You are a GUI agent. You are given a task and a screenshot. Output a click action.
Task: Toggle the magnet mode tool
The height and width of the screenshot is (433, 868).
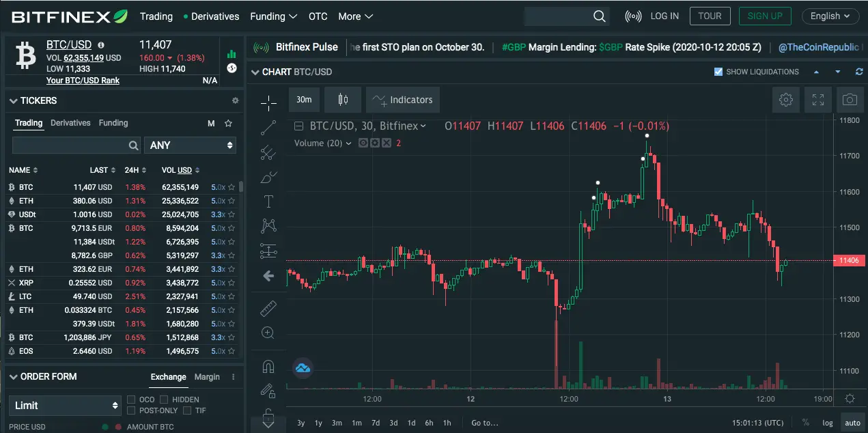pyautogui.click(x=268, y=367)
